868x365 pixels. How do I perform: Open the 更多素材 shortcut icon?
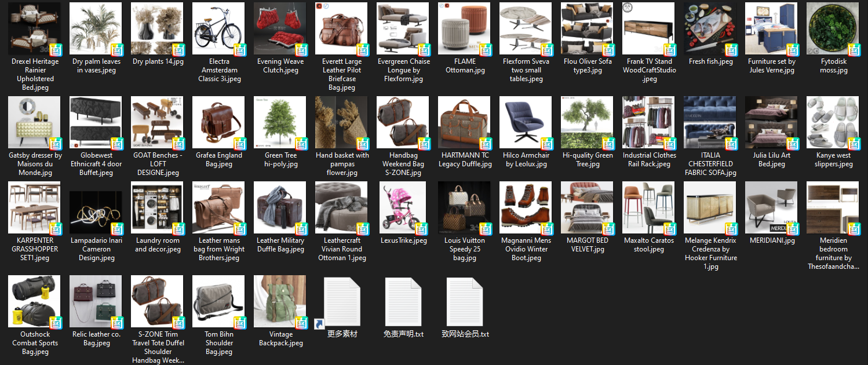342,301
